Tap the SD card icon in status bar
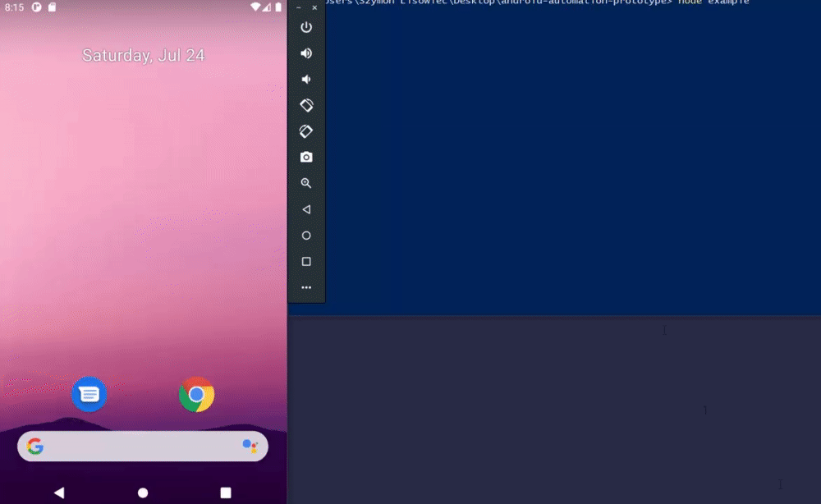The height and width of the screenshot is (504, 821). coord(53,7)
